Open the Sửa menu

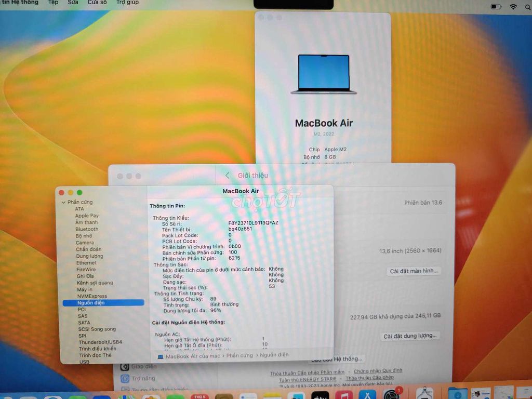(73, 3)
